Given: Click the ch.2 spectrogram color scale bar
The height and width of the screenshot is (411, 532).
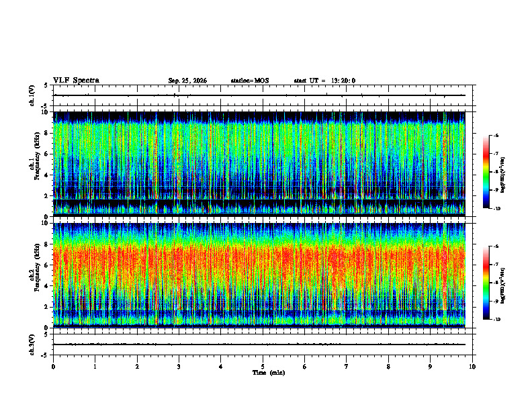Looking at the screenshot, I should tap(486, 283).
